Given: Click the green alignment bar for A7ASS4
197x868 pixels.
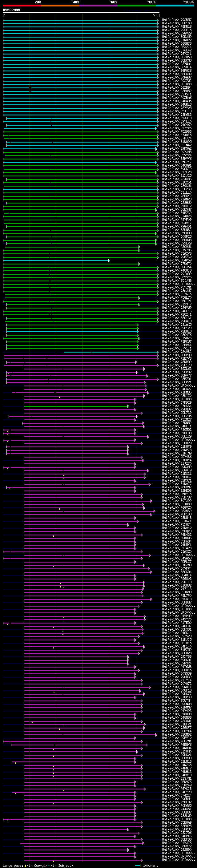Looking at the screenshot, I should 77,406.
